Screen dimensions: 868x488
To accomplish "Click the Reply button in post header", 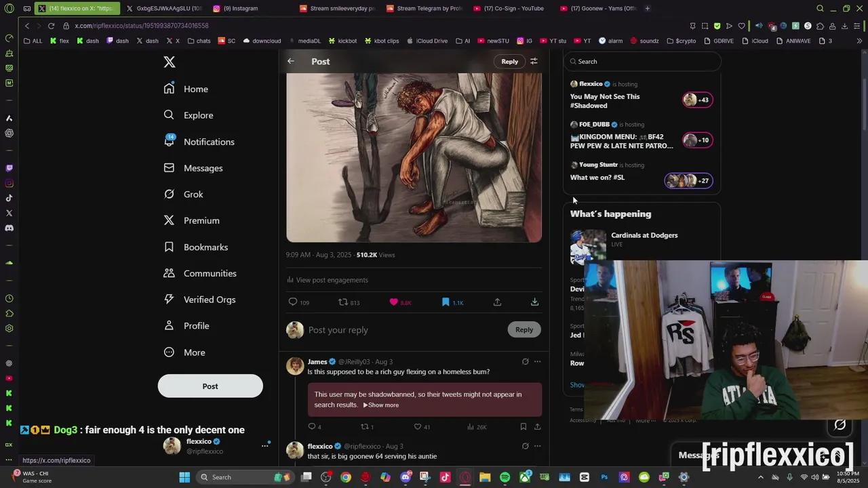I will (x=510, y=61).
